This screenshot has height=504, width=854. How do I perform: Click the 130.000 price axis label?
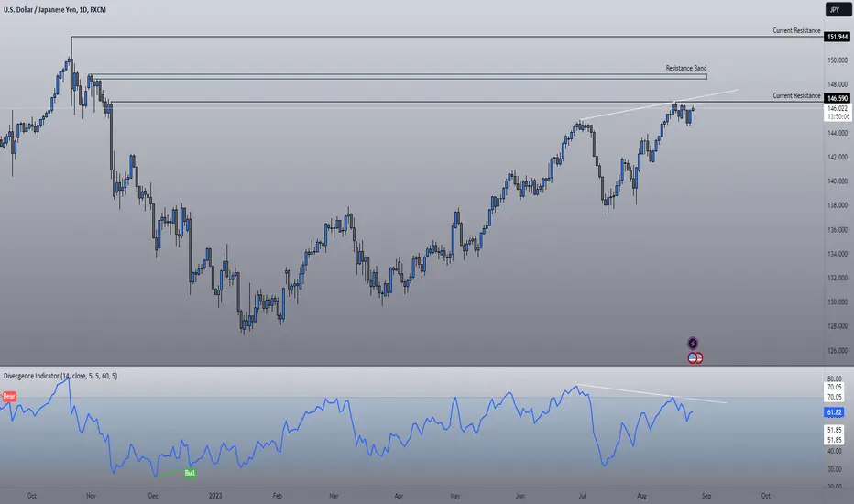click(x=838, y=301)
